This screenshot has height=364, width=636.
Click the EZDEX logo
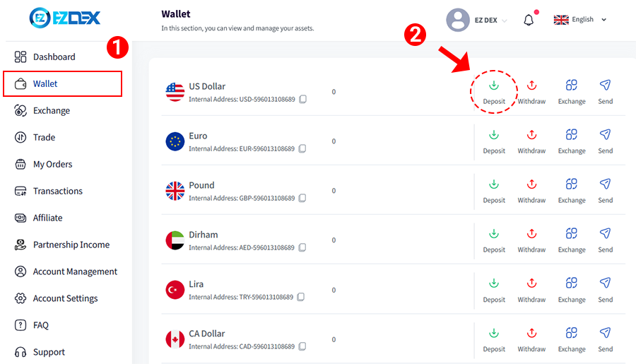(65, 18)
